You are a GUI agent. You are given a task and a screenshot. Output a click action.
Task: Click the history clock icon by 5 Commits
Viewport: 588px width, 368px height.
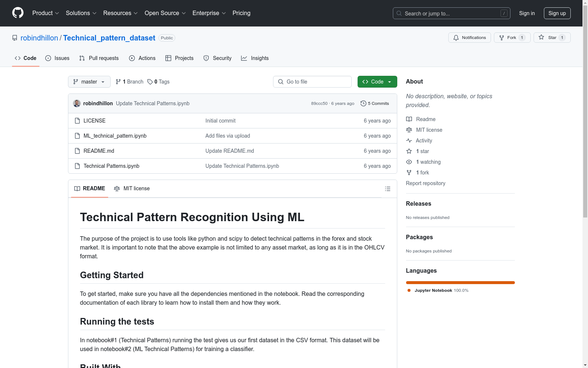363,103
